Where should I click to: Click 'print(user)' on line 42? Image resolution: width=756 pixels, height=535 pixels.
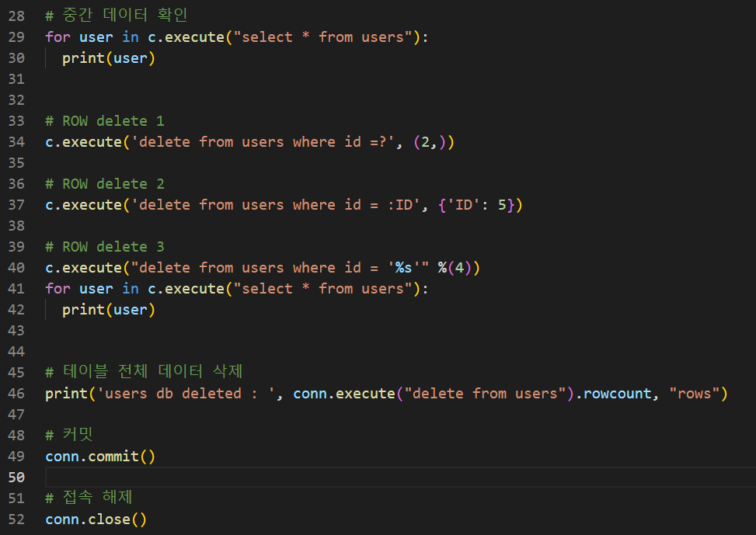click(x=109, y=310)
